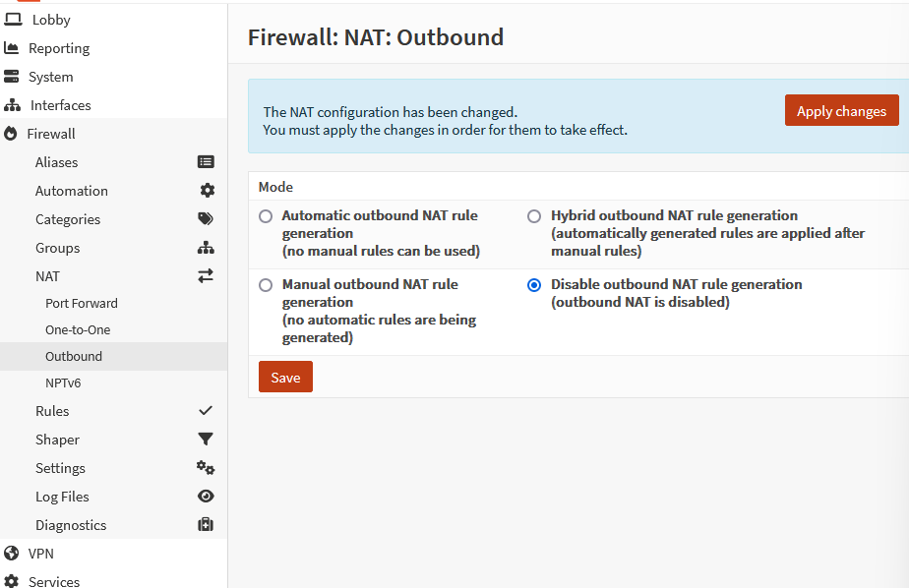Click the firewall Settings cogs icon
Viewport: 909px width, 588px height.
point(206,468)
